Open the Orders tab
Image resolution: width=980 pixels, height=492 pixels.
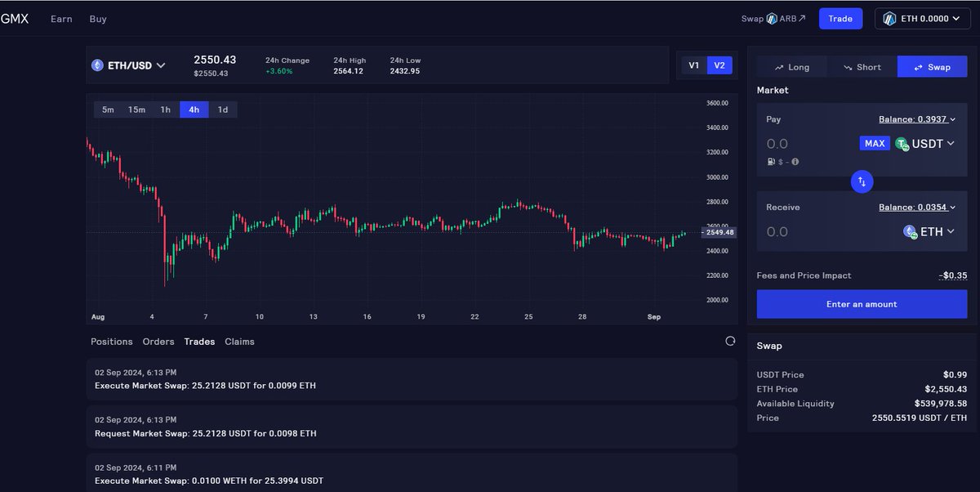coord(158,342)
